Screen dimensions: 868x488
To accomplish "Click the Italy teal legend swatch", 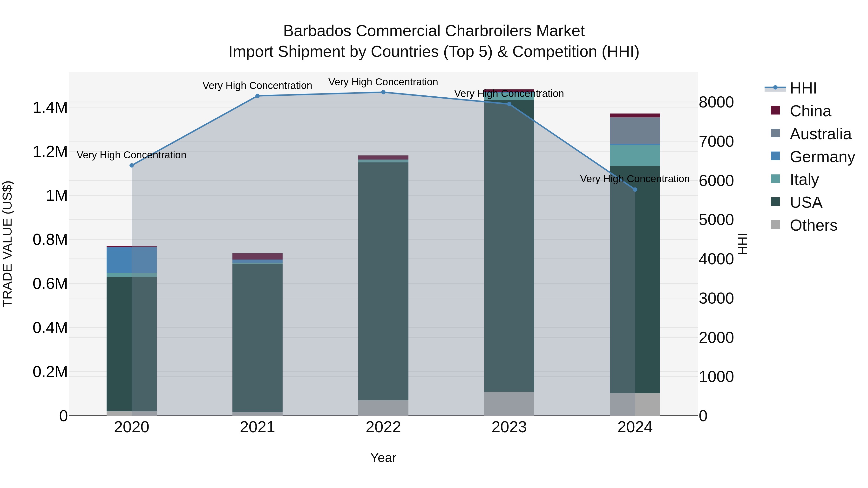I will point(775,179).
